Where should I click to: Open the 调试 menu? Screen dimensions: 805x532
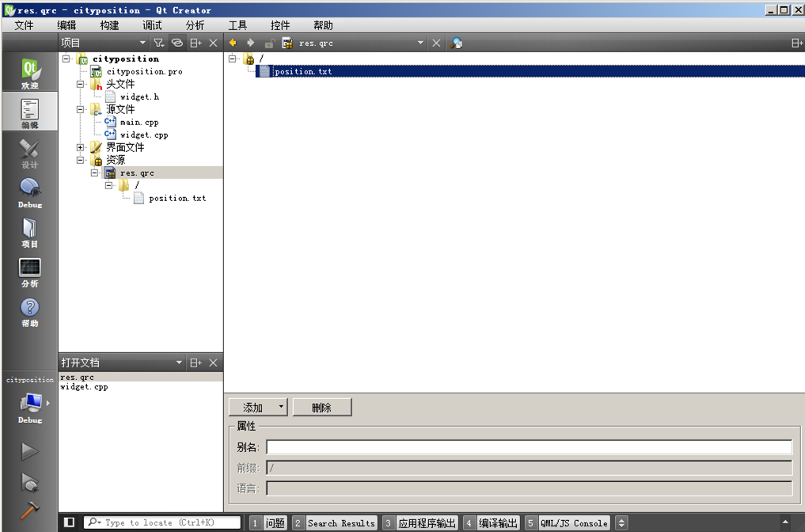tap(152, 25)
